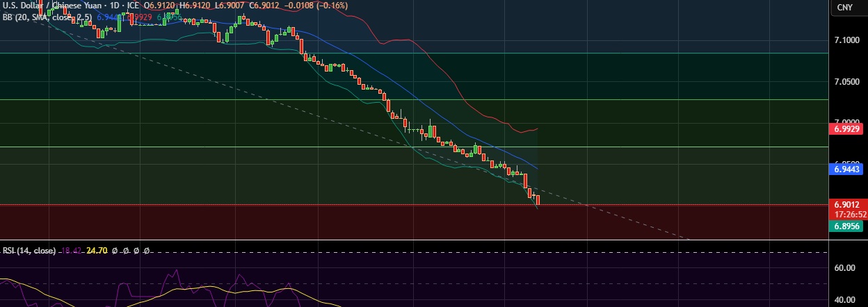The image size is (868, 307).
Task: Select the RSI (14, close) indicator legend
Action: point(29,250)
